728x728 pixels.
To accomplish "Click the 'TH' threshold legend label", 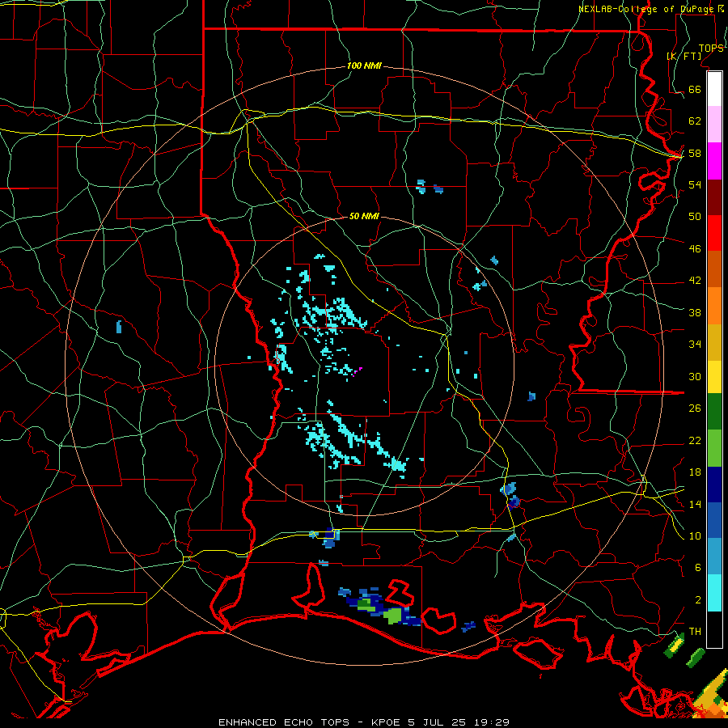I will pyautogui.click(x=695, y=632).
